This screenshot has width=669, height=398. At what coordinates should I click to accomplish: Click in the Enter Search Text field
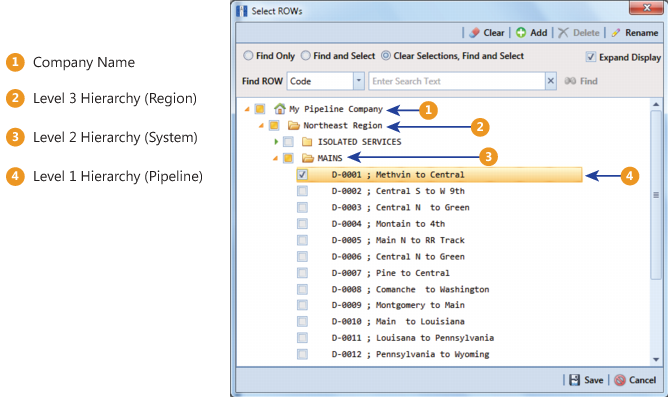(x=457, y=81)
